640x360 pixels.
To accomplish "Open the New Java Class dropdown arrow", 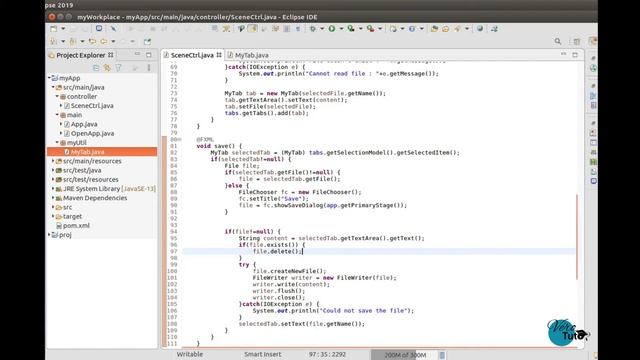I will click(422, 29).
